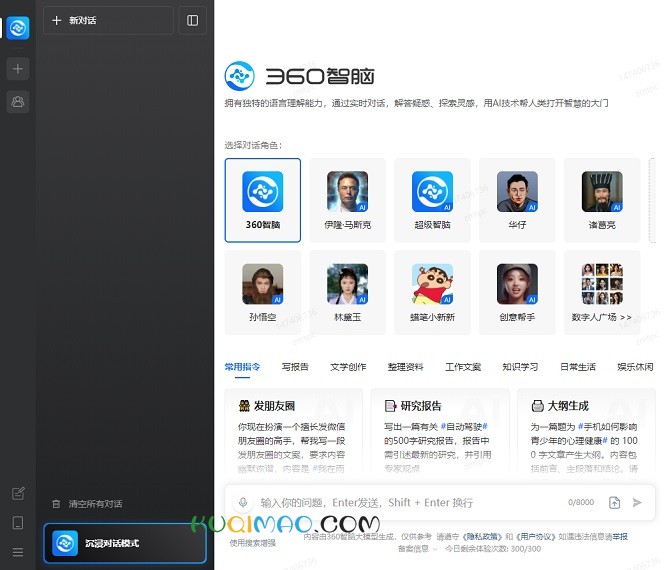Screen dimensions: 666x570
Task: Open the edit/feedback pencil icon in left rail
Action: click(x=18, y=493)
